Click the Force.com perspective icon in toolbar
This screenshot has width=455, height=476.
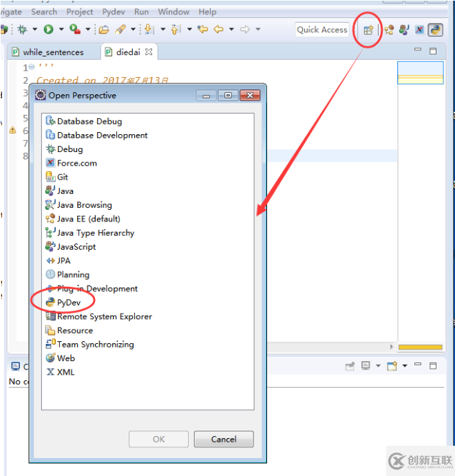(x=419, y=30)
